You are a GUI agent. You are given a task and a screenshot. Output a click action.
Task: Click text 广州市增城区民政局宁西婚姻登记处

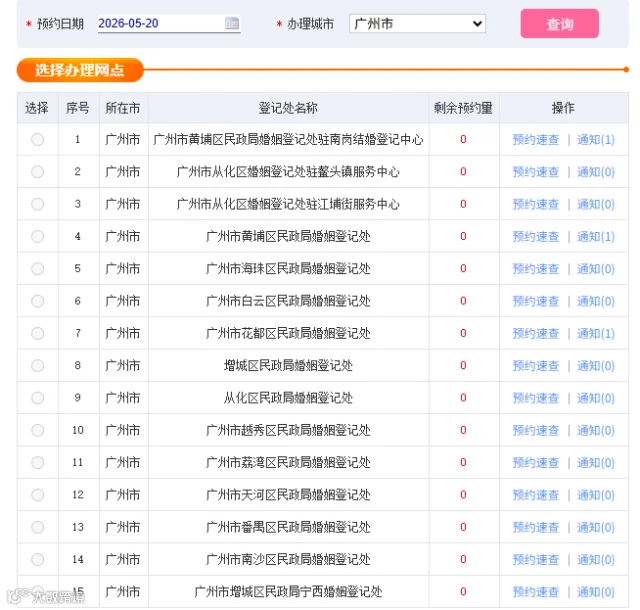pos(288,592)
